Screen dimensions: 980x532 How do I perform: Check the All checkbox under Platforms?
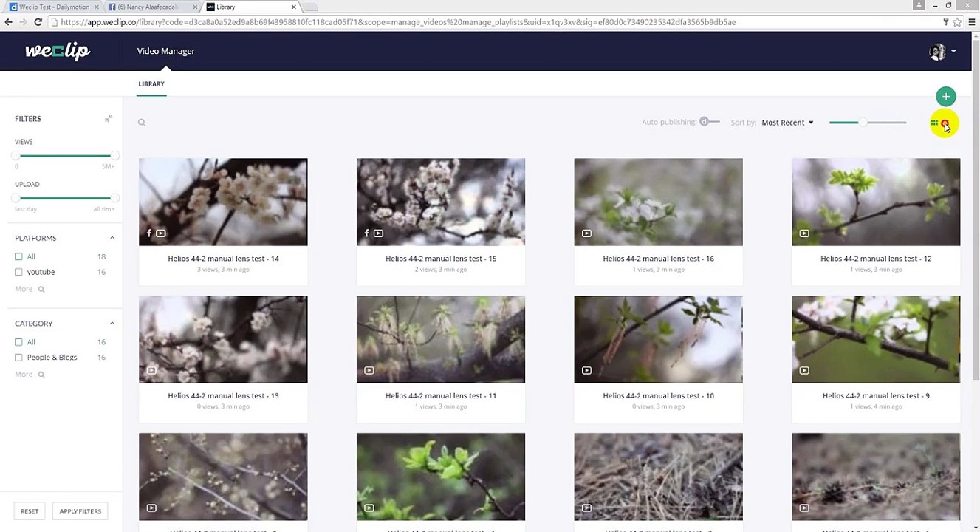(18, 256)
